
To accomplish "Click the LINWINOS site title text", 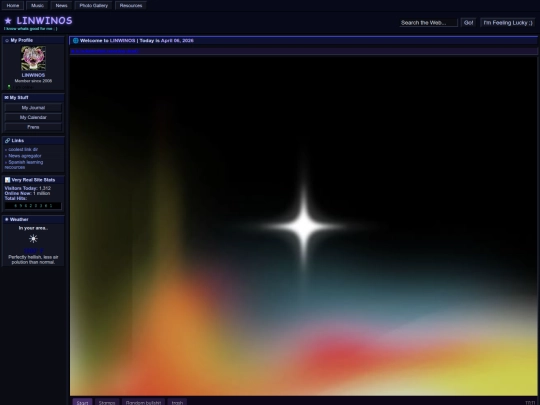I will tap(44, 21).
